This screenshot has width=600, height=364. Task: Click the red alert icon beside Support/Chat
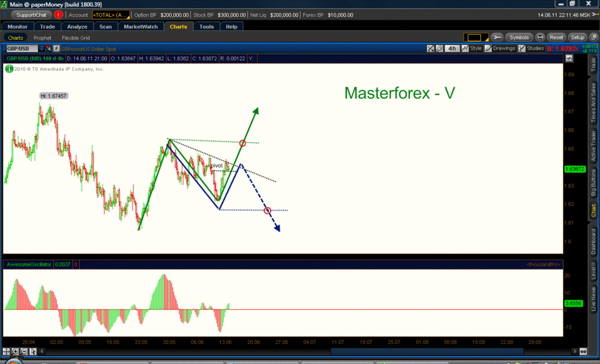[58, 15]
